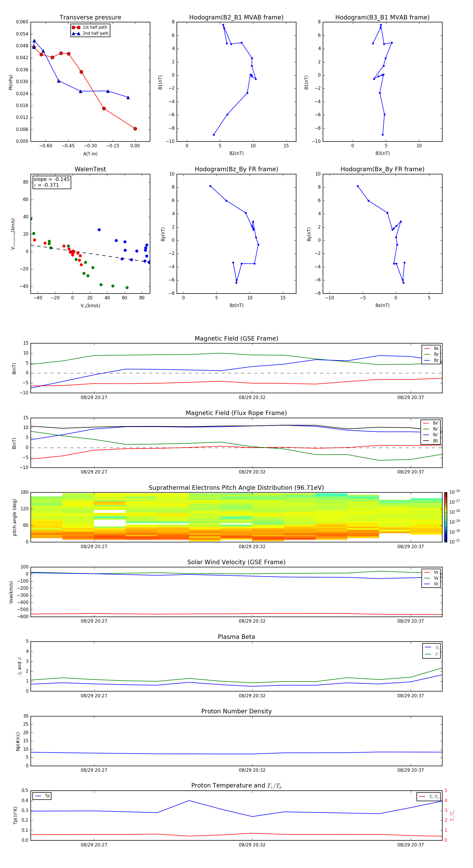Select the By legend entry in GSE panel
The height and width of the screenshot is (868, 473).
click(x=431, y=354)
